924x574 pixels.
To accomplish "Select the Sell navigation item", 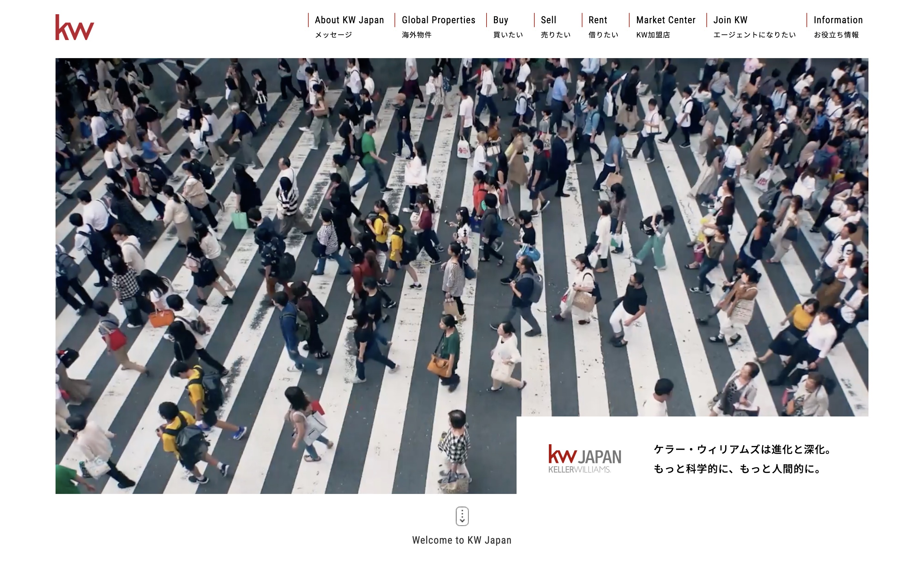I will pos(548,20).
